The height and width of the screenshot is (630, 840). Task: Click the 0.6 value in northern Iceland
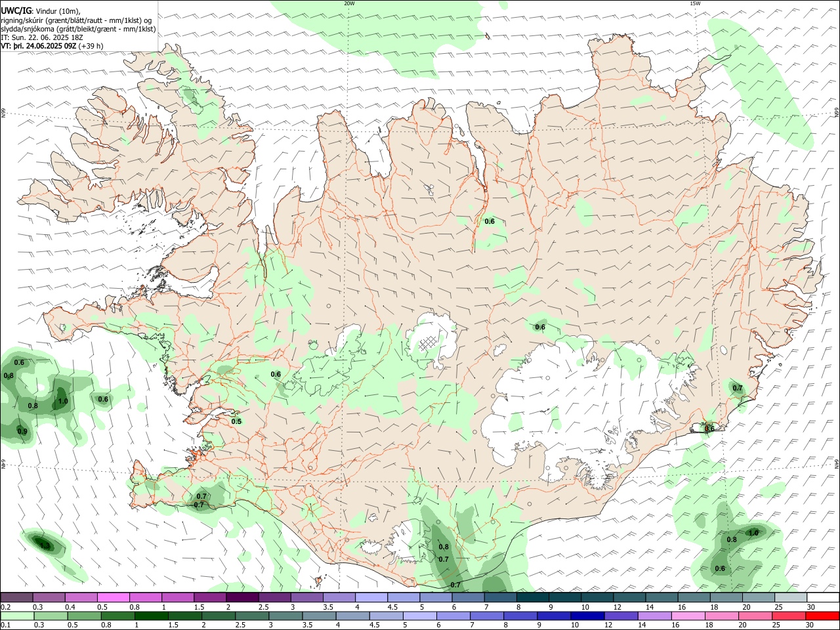pos(490,221)
